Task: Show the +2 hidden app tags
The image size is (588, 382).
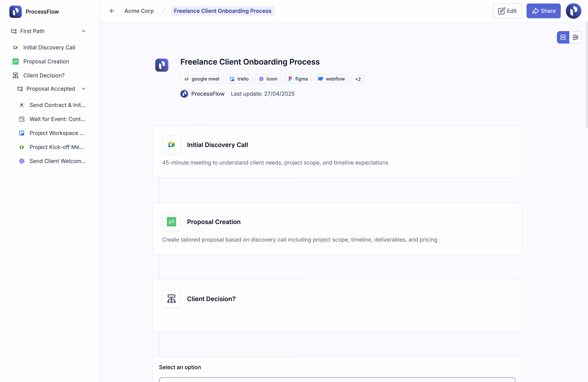Action: tap(358, 79)
